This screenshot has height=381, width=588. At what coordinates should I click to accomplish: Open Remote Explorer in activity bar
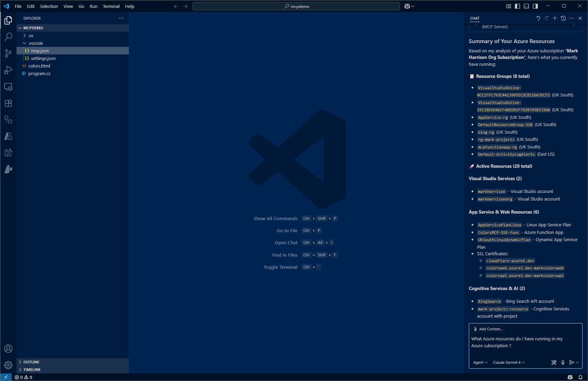8,86
